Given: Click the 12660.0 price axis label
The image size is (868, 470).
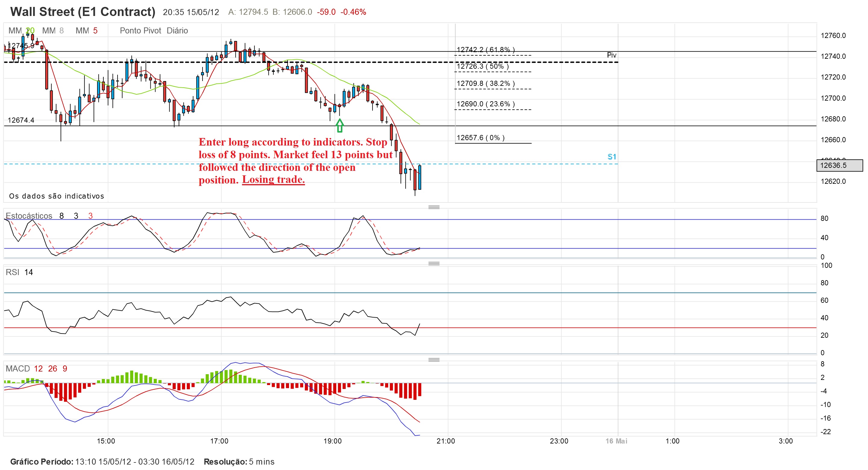Looking at the screenshot, I should coord(833,140).
